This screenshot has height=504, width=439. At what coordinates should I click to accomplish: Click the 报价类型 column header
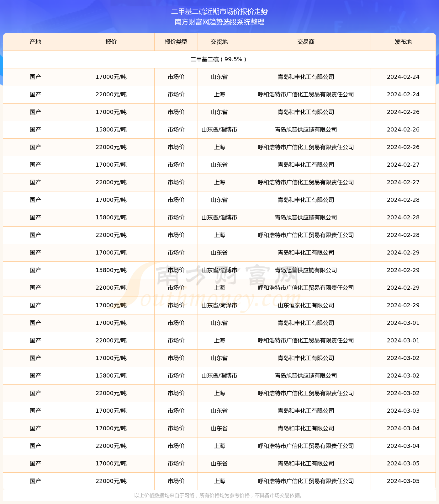click(x=176, y=42)
